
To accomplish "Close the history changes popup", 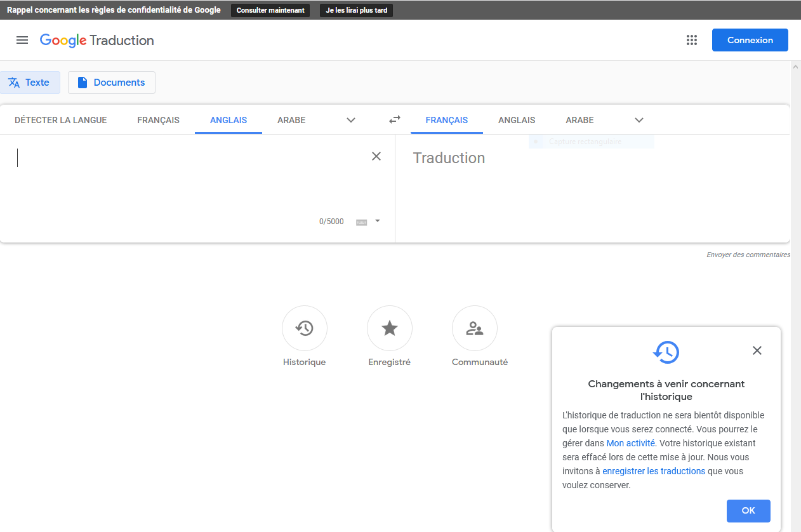I will pos(757,350).
